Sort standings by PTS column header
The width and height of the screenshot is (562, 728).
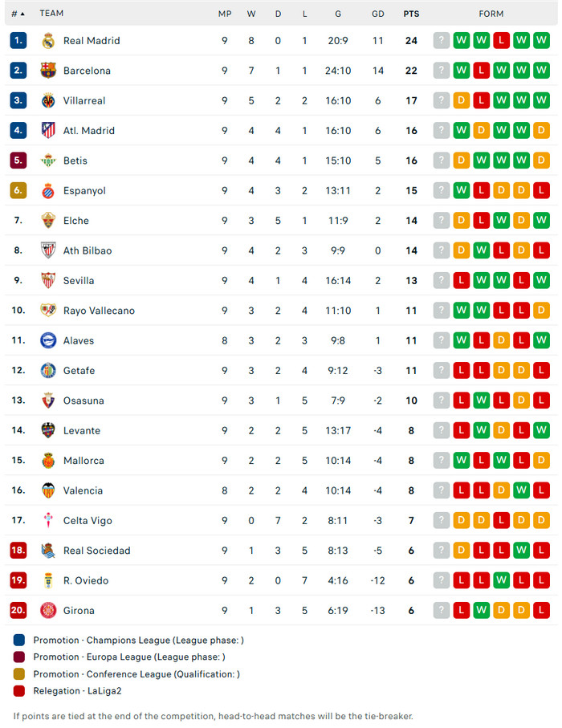(410, 14)
